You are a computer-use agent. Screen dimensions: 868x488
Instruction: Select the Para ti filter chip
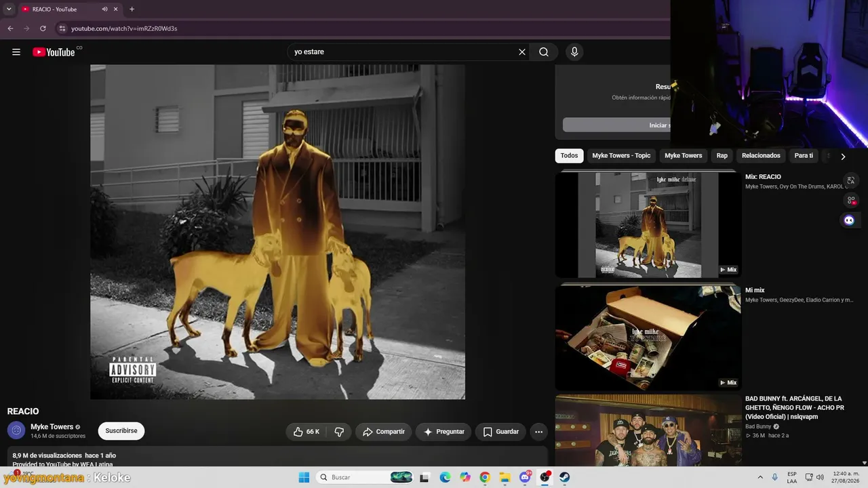coord(804,156)
